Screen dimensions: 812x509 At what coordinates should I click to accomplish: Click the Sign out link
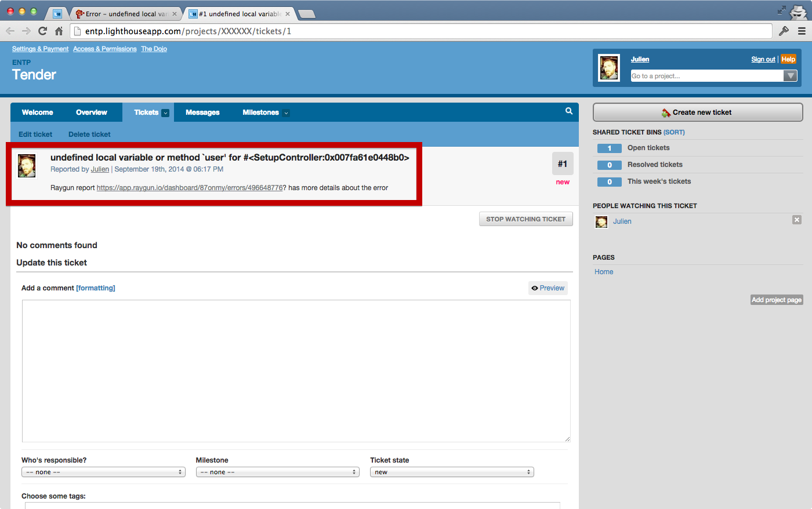tap(763, 60)
